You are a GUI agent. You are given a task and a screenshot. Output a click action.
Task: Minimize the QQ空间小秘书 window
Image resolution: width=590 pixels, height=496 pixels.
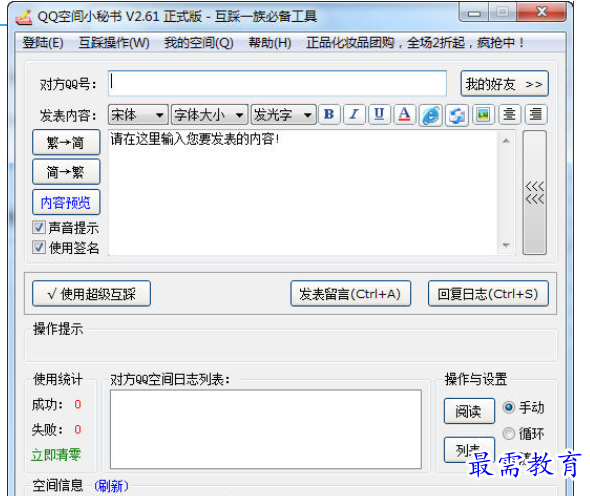pos(474,13)
